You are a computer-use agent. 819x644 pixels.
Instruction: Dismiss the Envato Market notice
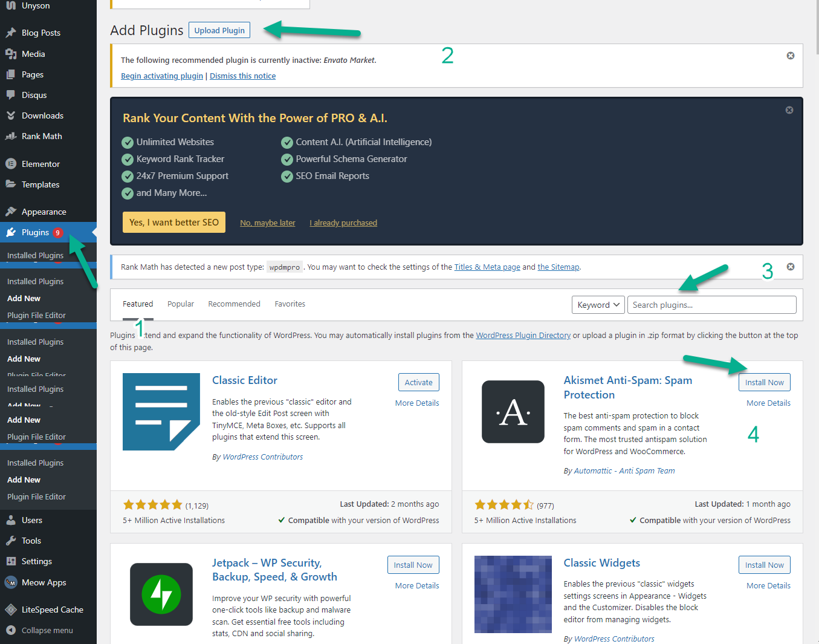(x=790, y=56)
